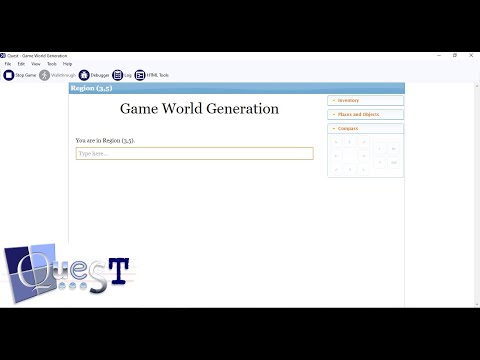Go north using the compass arrow

[350, 142]
